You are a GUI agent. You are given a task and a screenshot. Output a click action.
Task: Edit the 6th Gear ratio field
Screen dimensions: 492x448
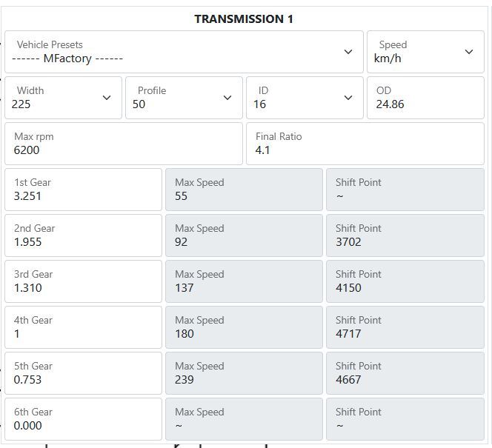pos(83,419)
